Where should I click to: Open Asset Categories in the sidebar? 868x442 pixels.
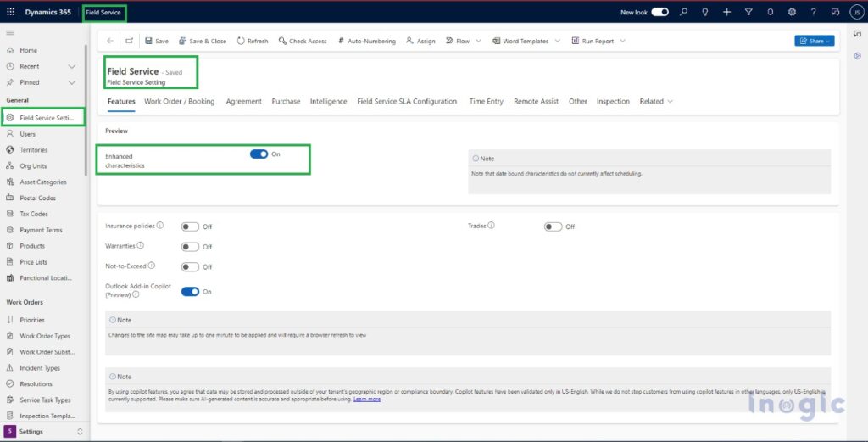tap(44, 182)
